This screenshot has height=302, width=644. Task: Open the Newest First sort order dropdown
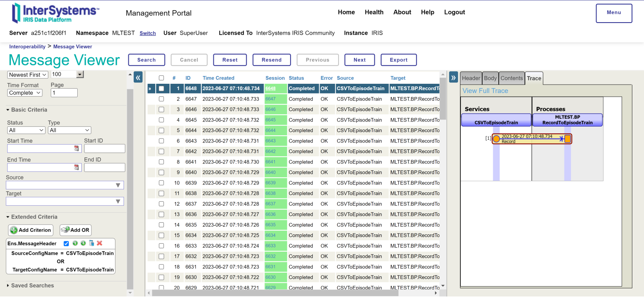coord(28,75)
